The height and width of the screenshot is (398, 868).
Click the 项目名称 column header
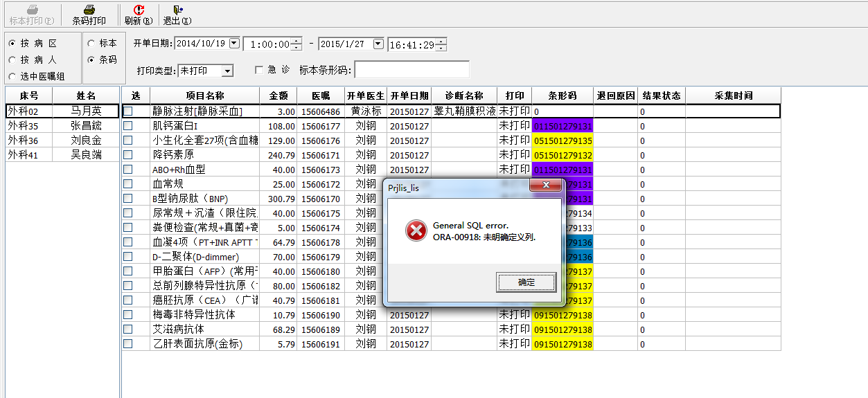205,96
